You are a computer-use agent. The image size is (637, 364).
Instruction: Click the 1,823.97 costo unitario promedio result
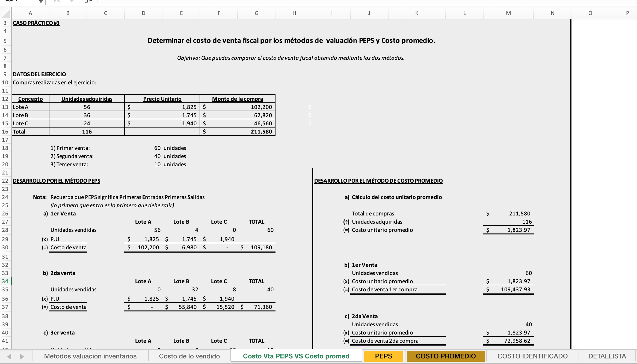tap(519, 230)
